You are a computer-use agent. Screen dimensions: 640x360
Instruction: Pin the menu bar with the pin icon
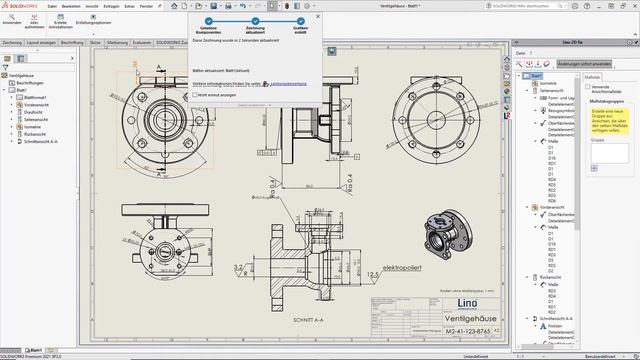(x=160, y=6)
